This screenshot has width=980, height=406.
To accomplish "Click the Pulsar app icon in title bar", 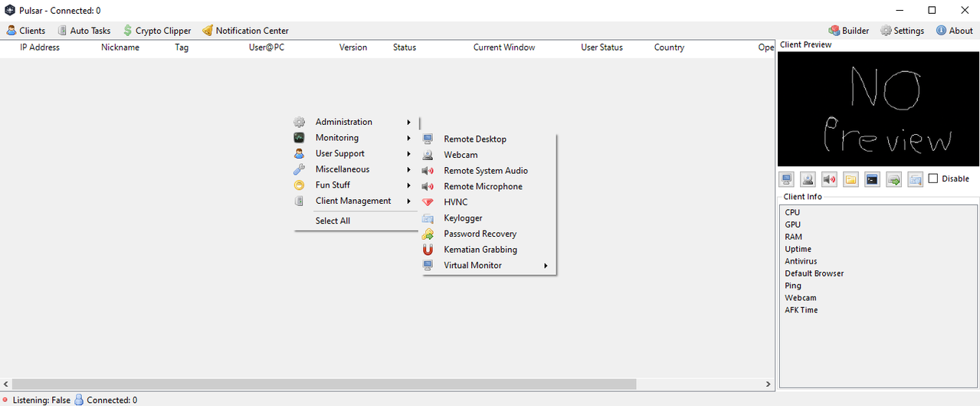I will [x=9, y=10].
